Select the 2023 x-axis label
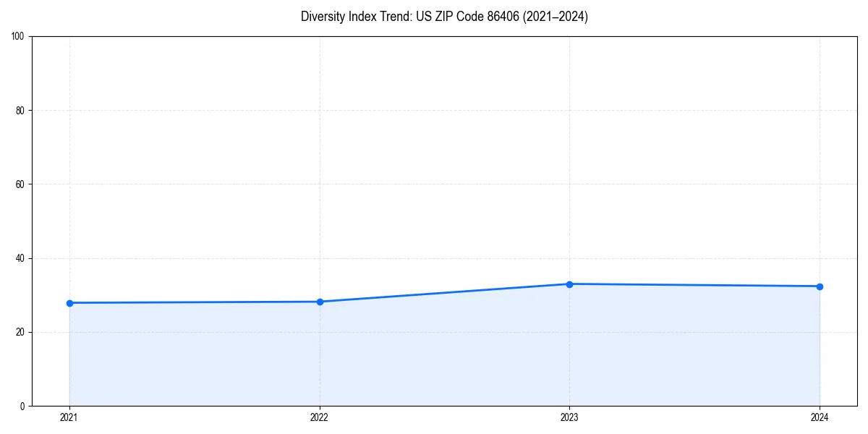 click(570, 417)
